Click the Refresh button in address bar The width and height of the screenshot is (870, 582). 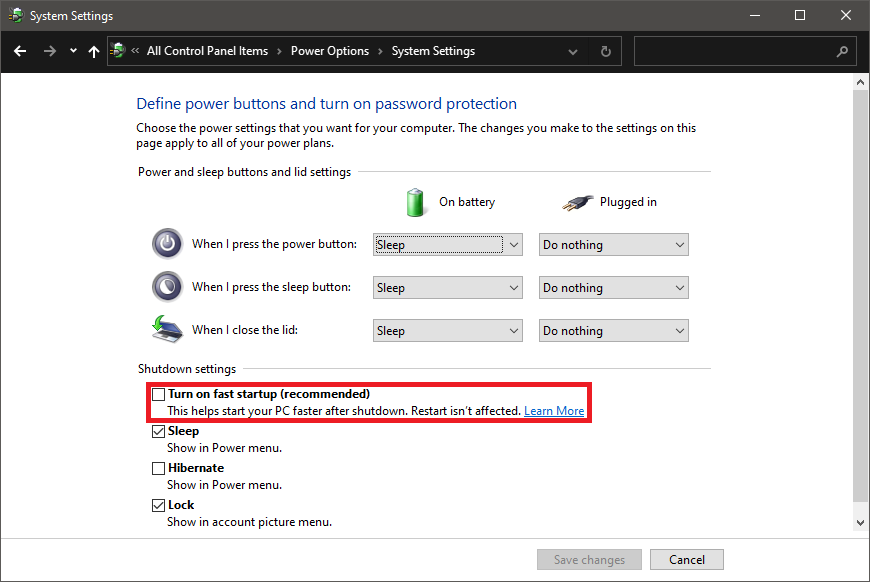pos(605,51)
